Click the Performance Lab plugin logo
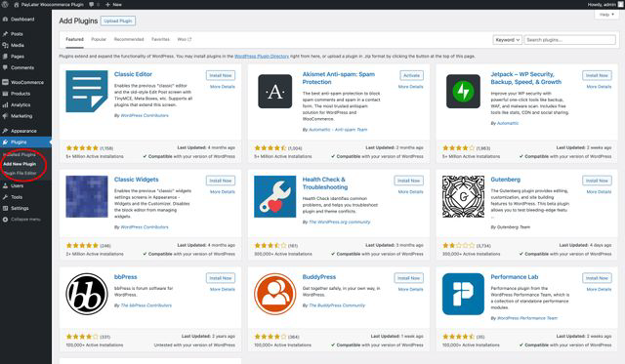Image resolution: width=625 pixels, height=364 pixels. tap(463, 294)
